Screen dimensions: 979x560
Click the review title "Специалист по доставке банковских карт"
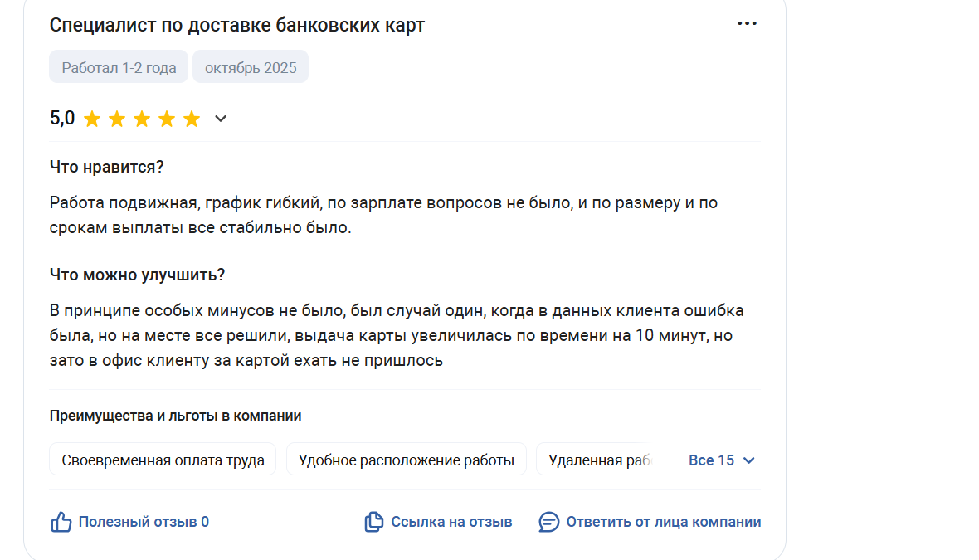(237, 25)
